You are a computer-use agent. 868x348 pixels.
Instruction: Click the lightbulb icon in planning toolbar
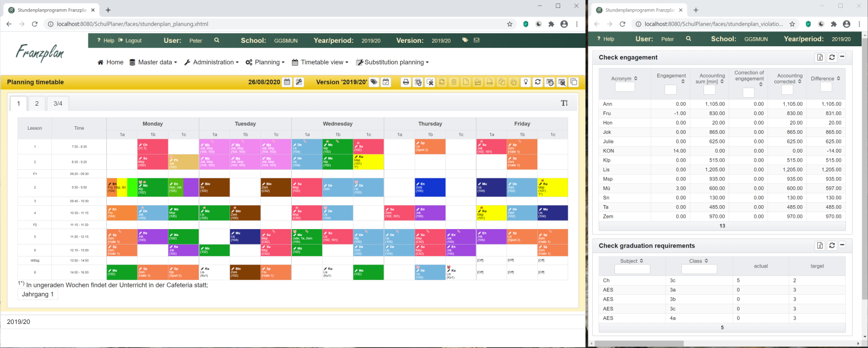point(526,82)
